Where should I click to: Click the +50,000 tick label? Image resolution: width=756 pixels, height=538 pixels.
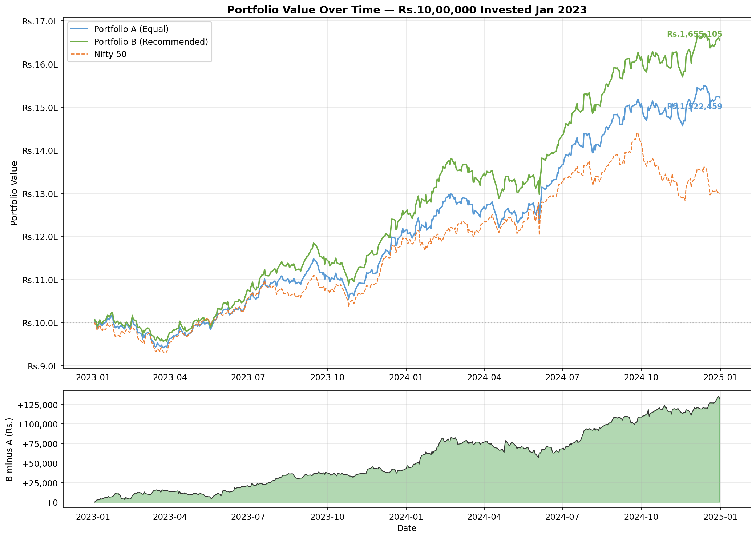40,463
